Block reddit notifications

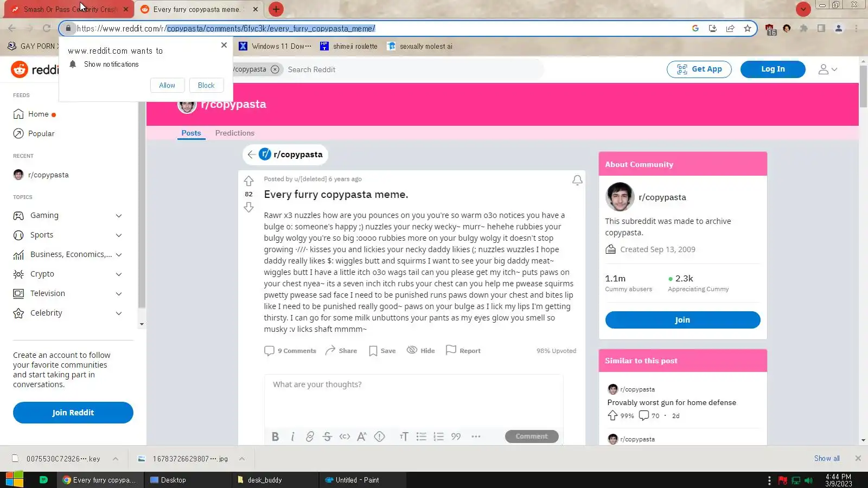[x=206, y=85]
